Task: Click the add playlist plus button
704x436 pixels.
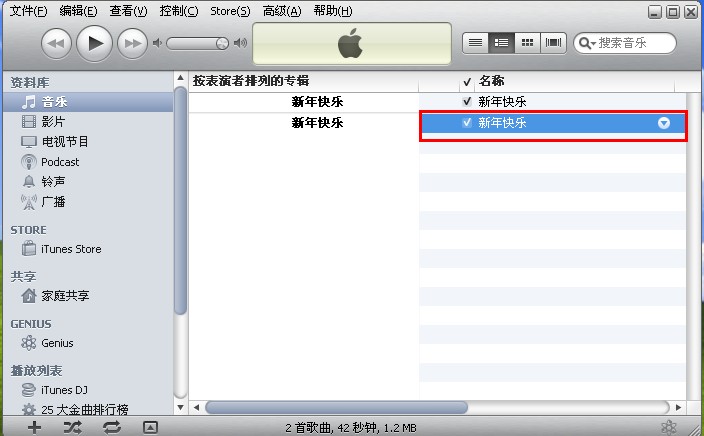Action: (x=34, y=427)
